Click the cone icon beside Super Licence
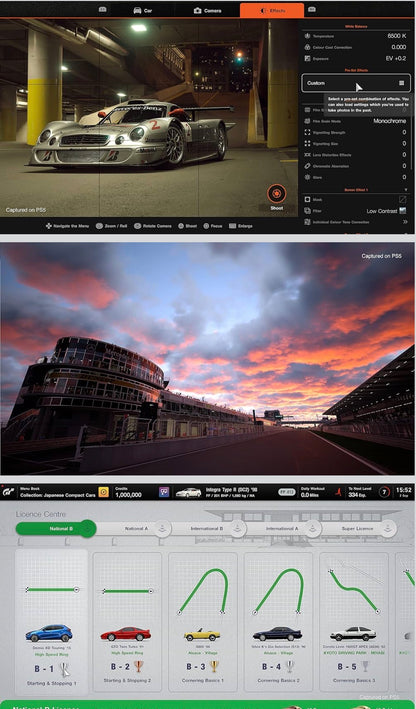The width and height of the screenshot is (416, 709). click(388, 528)
